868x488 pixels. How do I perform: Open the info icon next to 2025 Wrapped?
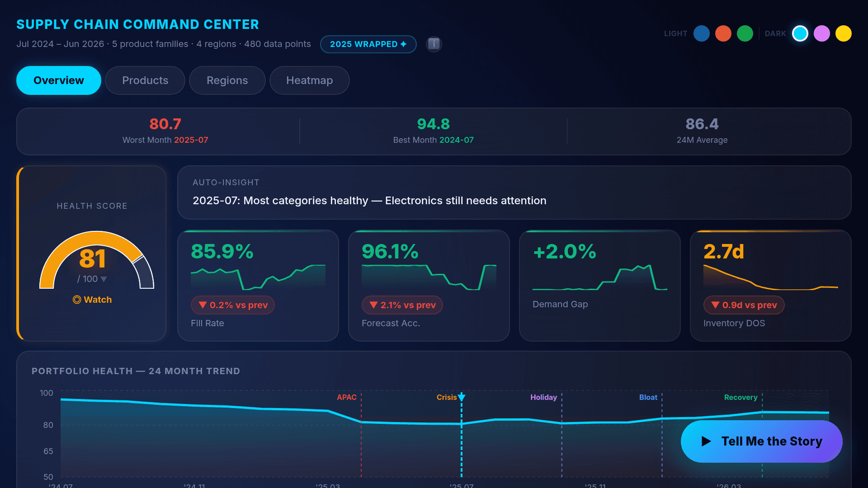click(x=434, y=44)
